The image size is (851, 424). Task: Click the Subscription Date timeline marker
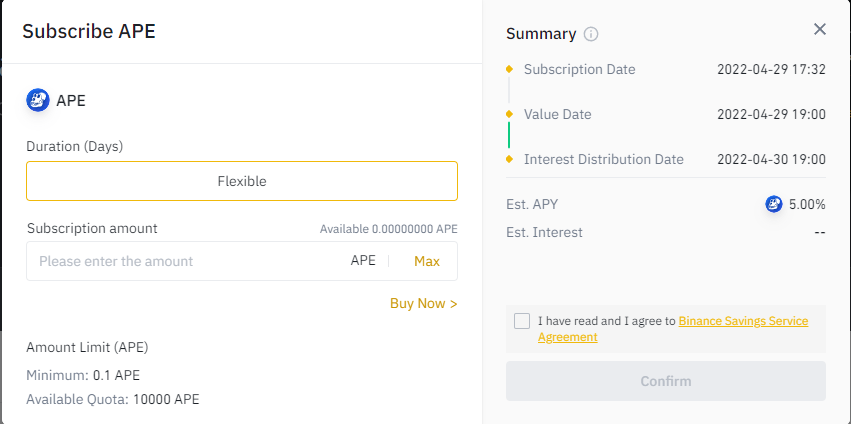509,69
